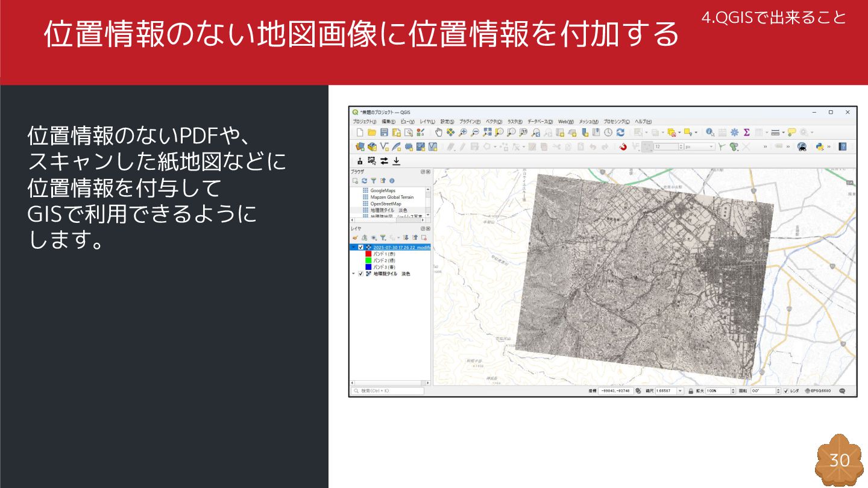Refresh the Browser panel
Viewport: 868px width, 488px height.
coord(364,181)
